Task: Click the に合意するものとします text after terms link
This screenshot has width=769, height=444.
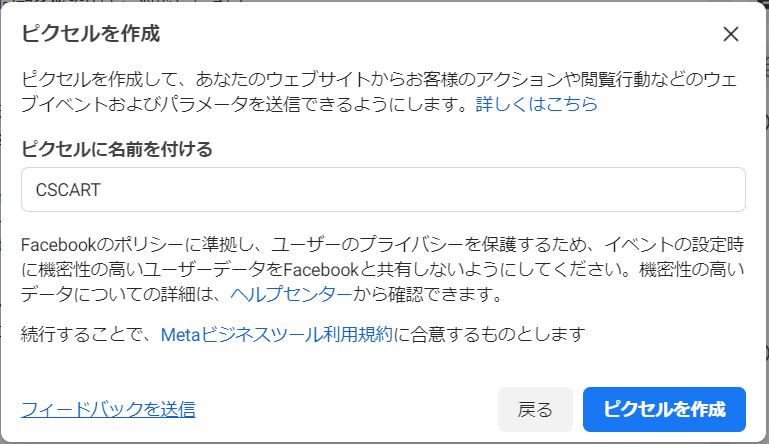Action: pos(488,334)
